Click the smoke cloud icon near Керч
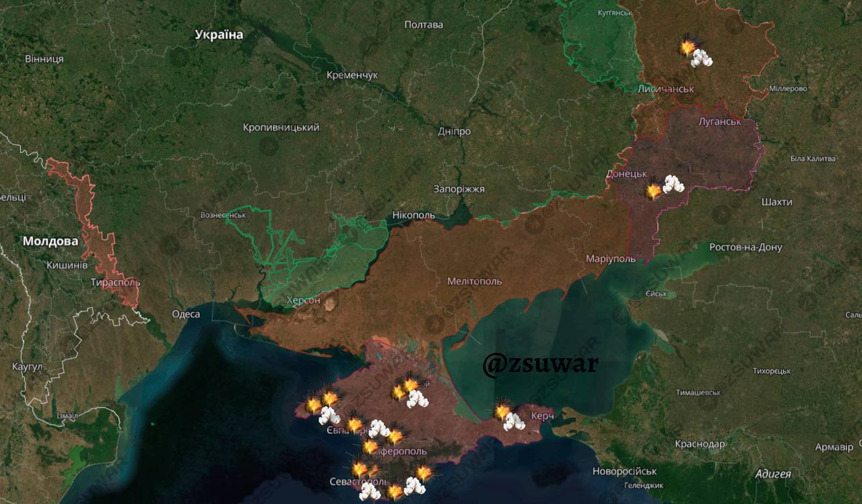This screenshot has width=862, height=504. click(x=515, y=423)
